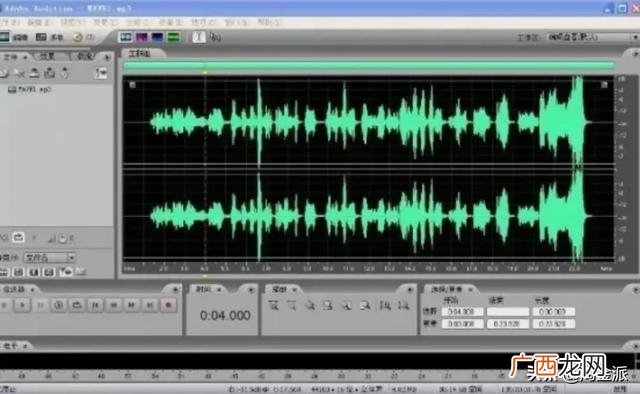Open the Files panel options menu arrow

(x=107, y=57)
